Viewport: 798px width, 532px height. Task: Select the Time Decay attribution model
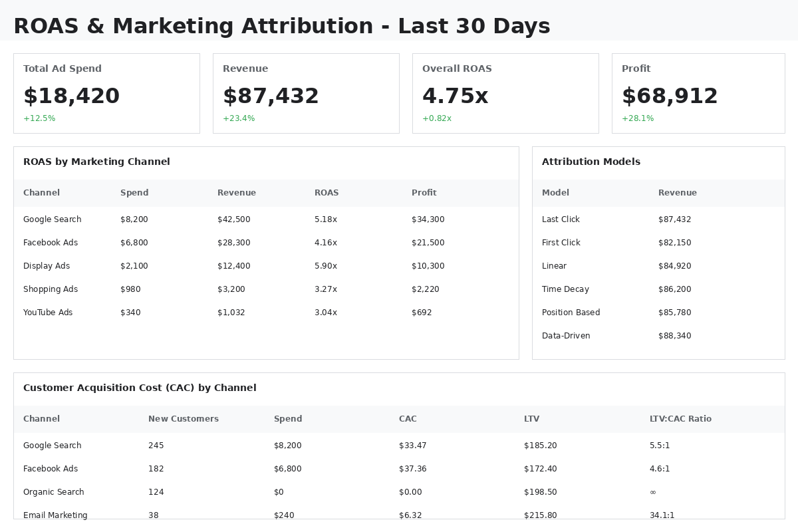(658, 289)
